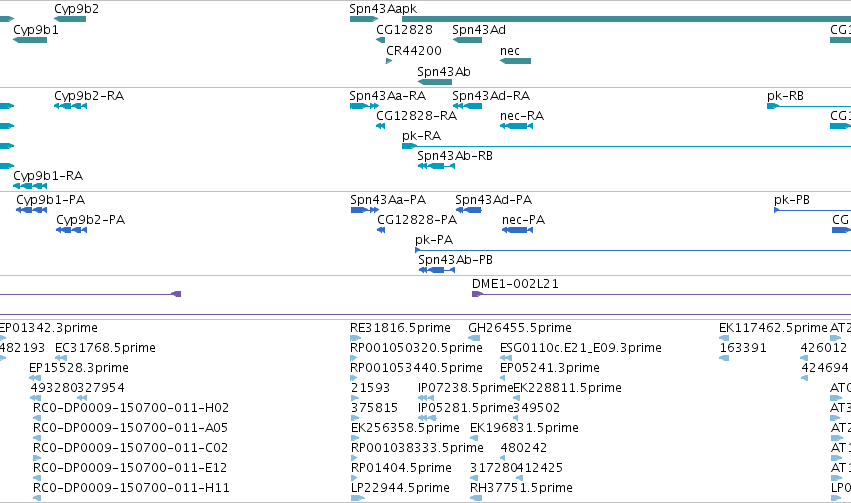Select the CG12828-RA transcript label
The width and height of the screenshot is (851, 503).
417,116
